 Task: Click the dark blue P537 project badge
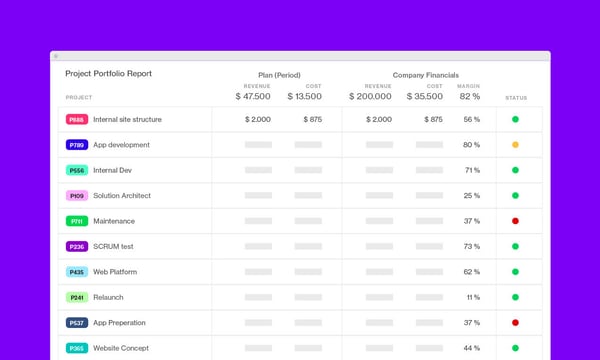tap(77, 323)
